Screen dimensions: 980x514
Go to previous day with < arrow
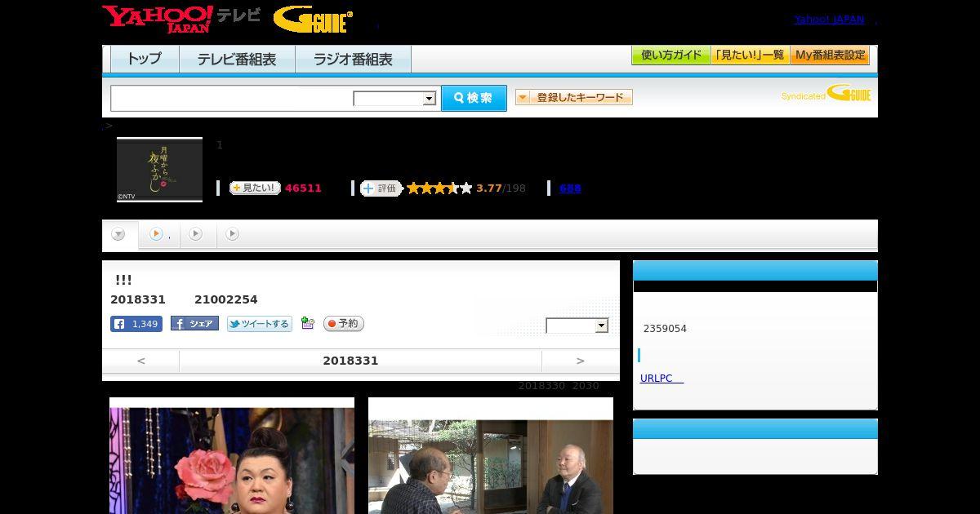141,361
